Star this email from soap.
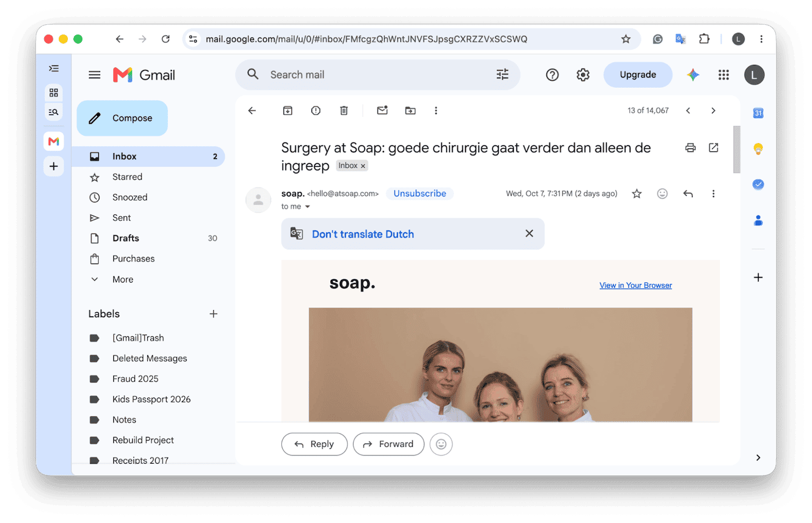This screenshot has width=812, height=523. (x=637, y=194)
